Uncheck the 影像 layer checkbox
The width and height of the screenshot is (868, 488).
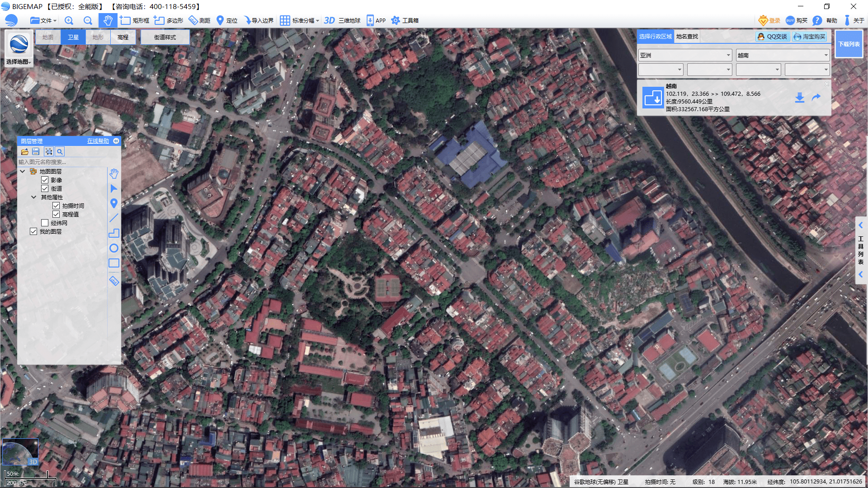(45, 180)
